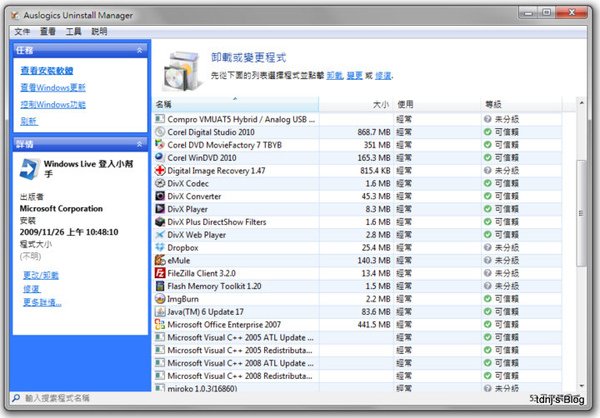Collapse the 任務 tasks panel

tap(139, 50)
